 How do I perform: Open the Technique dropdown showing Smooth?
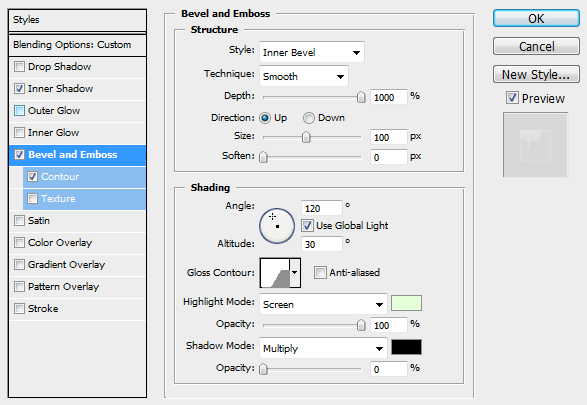[x=304, y=76]
